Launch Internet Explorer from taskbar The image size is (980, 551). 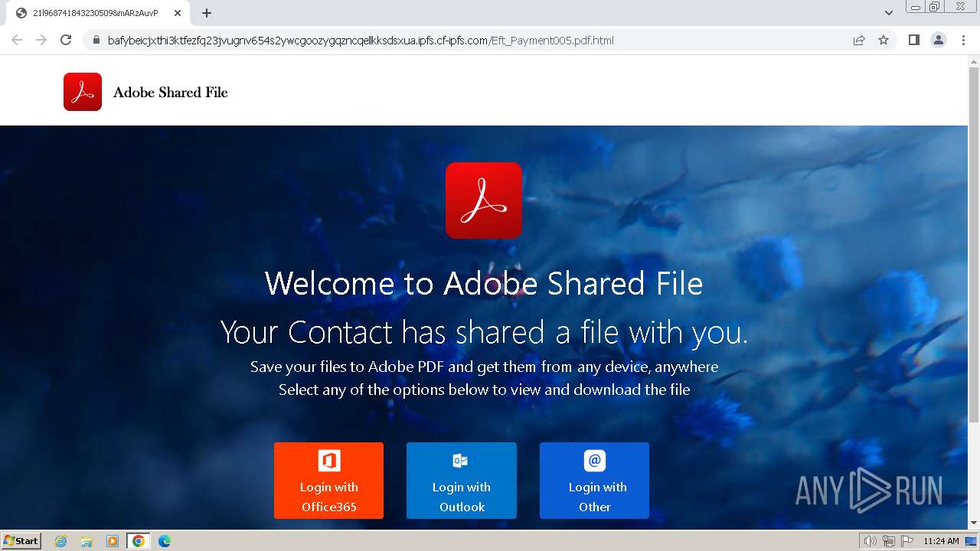click(x=61, y=541)
